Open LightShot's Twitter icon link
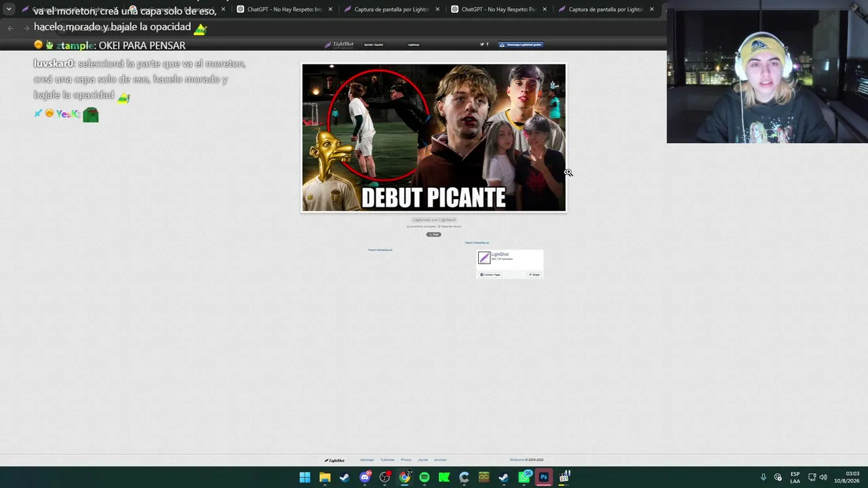 coord(482,45)
